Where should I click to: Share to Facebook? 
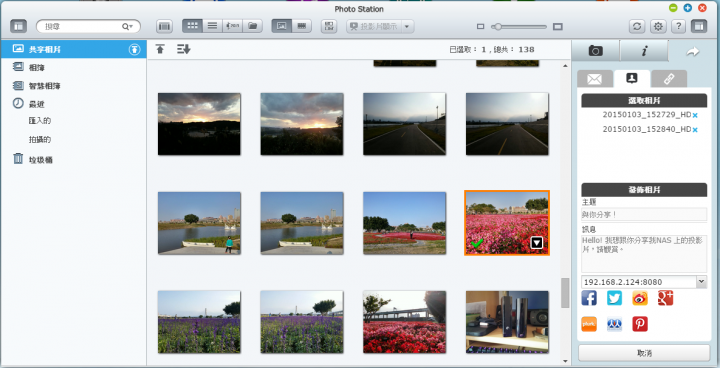[589, 298]
